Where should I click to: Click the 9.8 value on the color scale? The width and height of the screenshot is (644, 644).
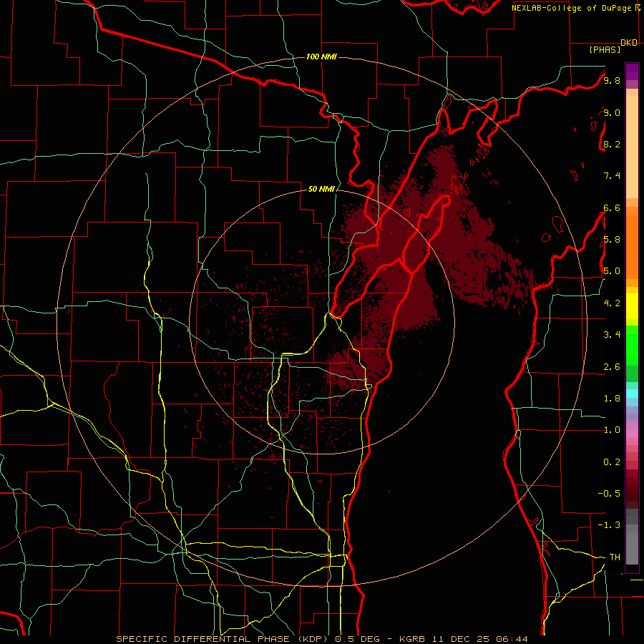(x=612, y=80)
